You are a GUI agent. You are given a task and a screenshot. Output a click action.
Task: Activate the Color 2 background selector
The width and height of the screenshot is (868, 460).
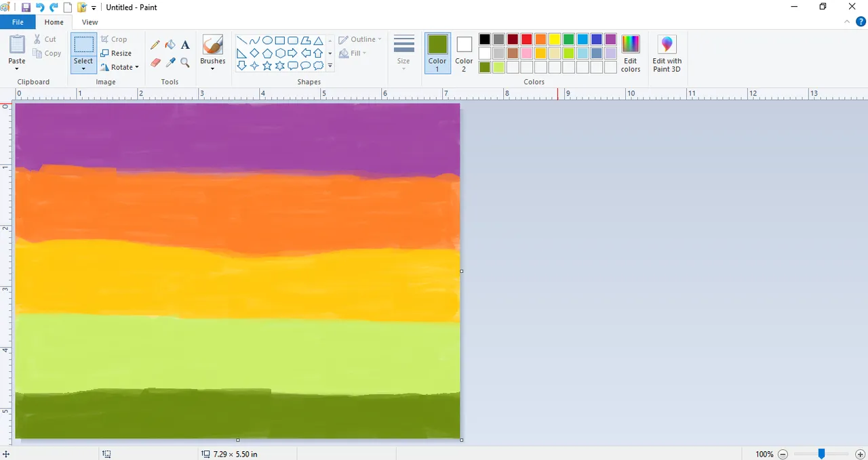point(464,53)
